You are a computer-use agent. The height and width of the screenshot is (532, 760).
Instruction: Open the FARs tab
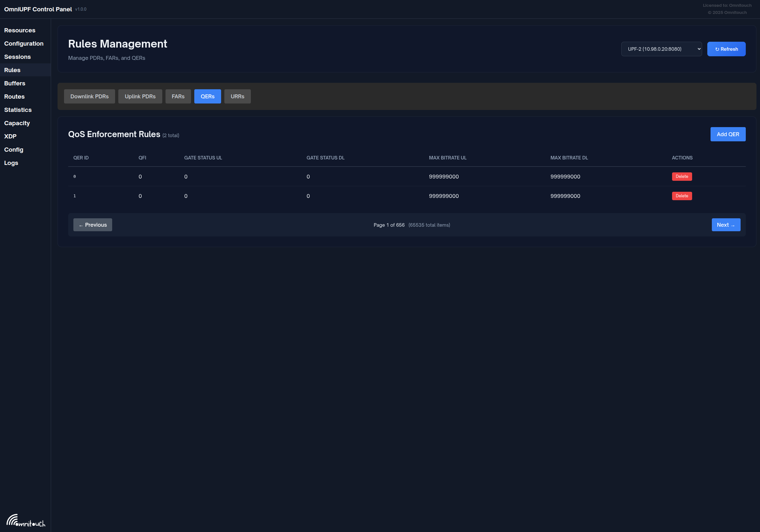click(x=178, y=96)
